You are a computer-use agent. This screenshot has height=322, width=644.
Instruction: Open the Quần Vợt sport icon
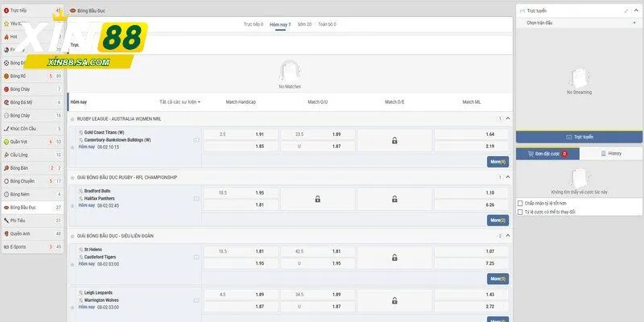tap(6, 141)
